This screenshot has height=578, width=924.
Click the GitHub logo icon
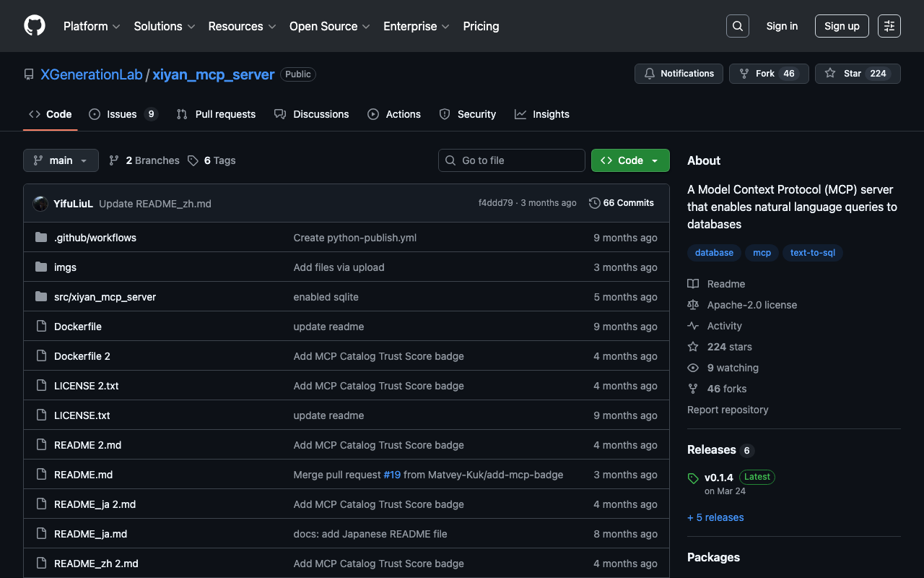pyautogui.click(x=35, y=26)
